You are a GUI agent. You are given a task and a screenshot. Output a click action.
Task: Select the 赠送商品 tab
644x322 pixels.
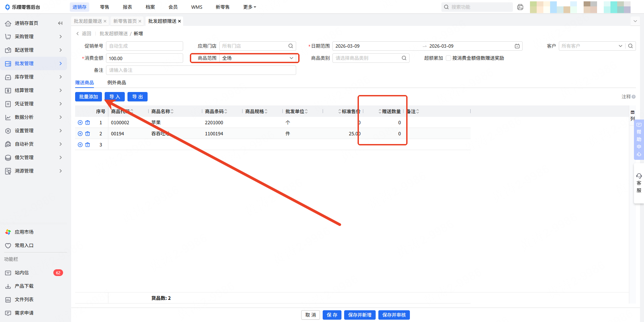pos(85,83)
